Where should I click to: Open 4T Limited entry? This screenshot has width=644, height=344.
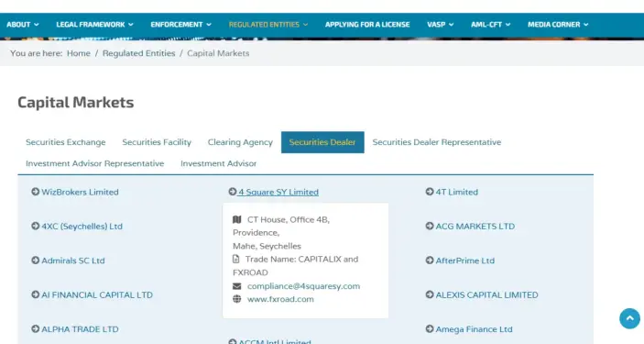coord(457,192)
